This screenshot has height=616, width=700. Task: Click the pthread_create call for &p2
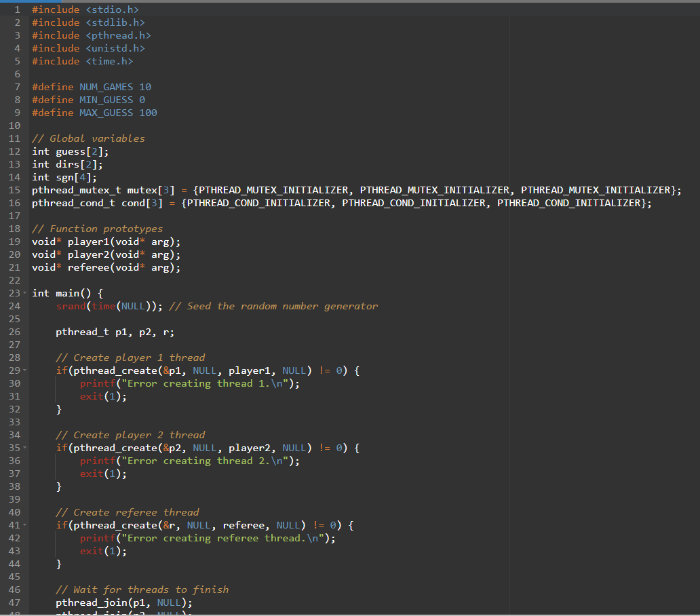[193, 448]
